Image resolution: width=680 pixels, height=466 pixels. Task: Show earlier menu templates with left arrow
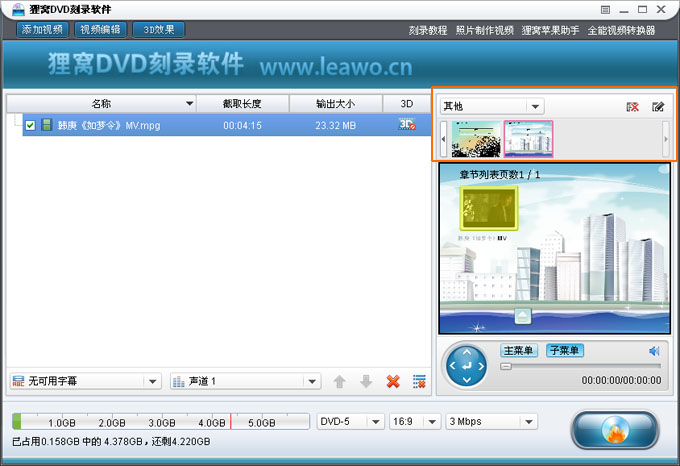(x=443, y=139)
